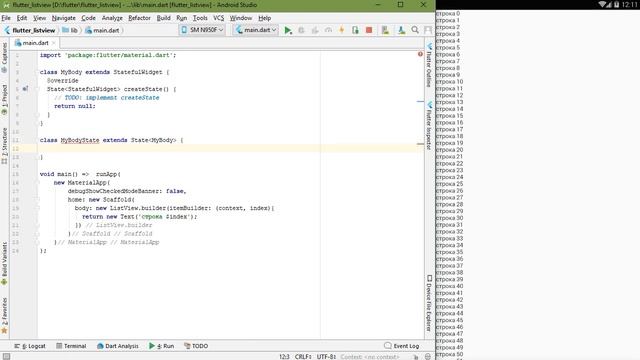Open the main.dart run configuration dropdown
640x360 pixels.
pyautogui.click(x=256, y=30)
